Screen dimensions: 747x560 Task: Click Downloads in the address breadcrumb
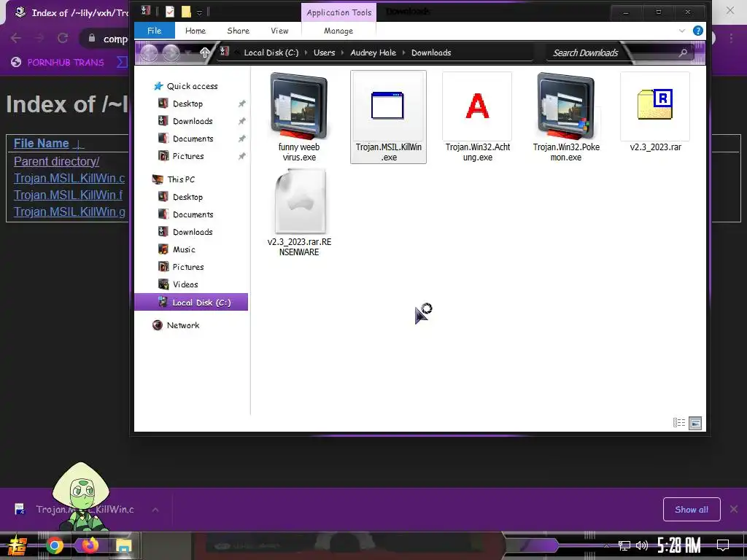point(431,52)
